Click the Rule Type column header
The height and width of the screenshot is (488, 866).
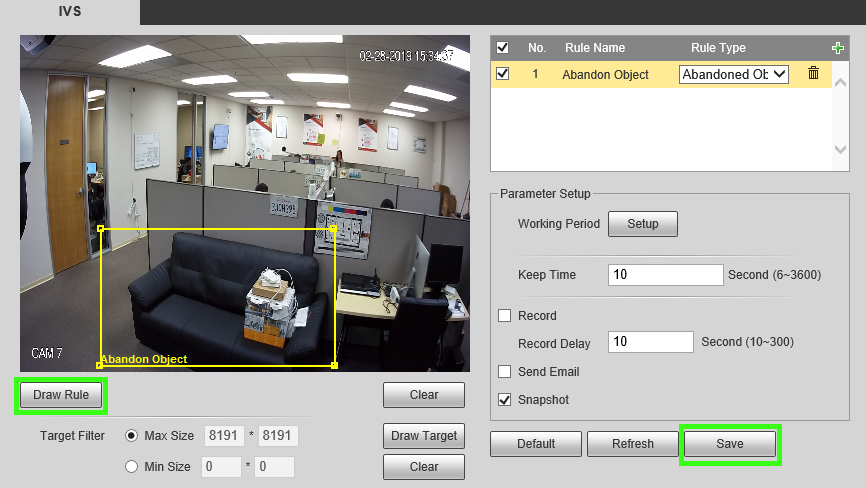click(718, 48)
